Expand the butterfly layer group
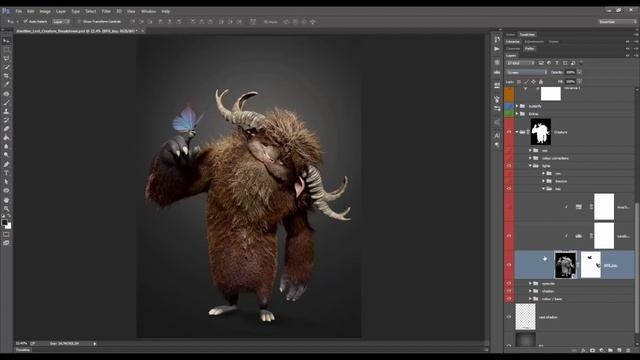Viewport: 640px width, 360px height. 517,106
